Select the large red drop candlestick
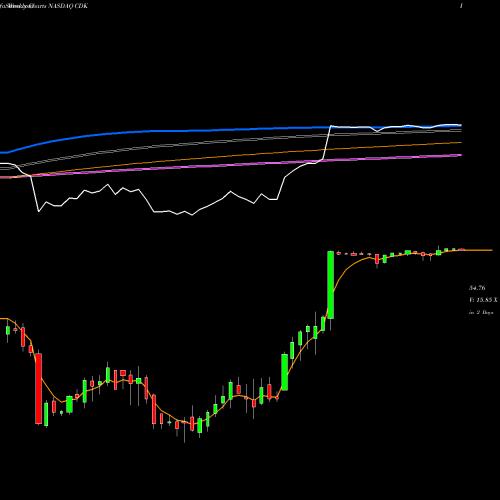This screenshot has width=500, height=500. click(39, 389)
